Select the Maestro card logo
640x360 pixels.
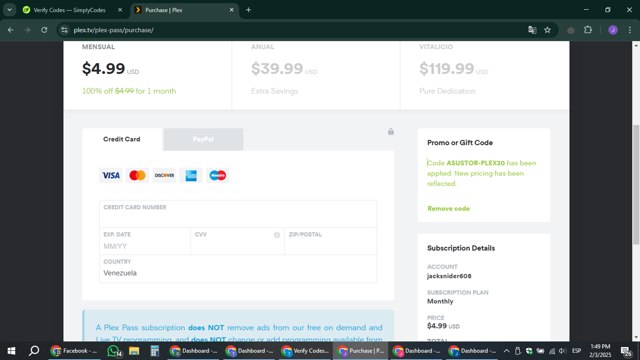(218, 175)
